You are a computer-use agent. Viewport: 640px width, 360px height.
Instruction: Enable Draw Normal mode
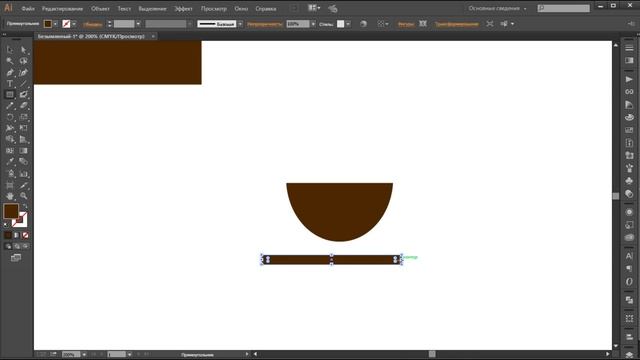(x=8, y=247)
